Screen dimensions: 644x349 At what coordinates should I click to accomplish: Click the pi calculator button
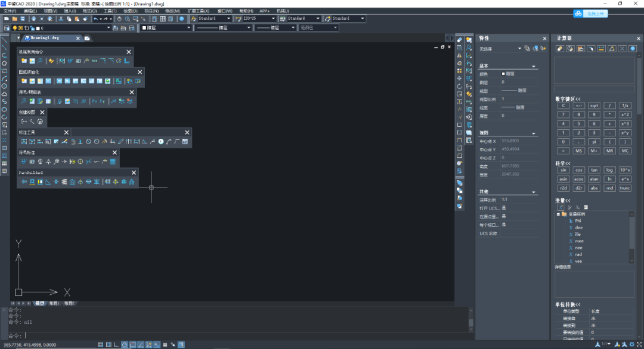point(594,142)
